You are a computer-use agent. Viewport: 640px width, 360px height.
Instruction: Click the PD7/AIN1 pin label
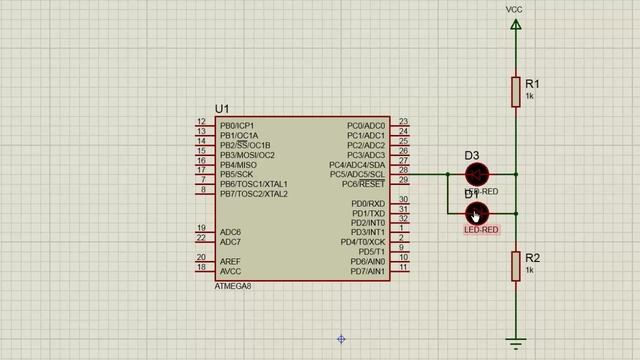click(367, 271)
